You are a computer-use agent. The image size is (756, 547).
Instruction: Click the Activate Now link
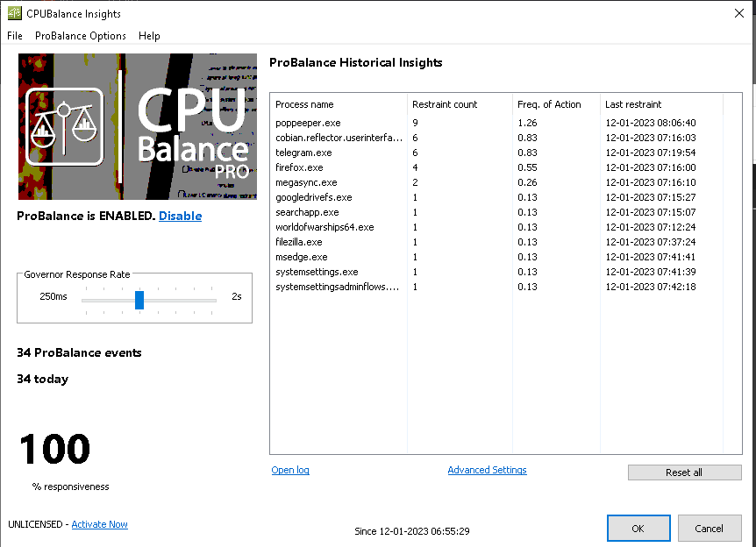coord(99,524)
